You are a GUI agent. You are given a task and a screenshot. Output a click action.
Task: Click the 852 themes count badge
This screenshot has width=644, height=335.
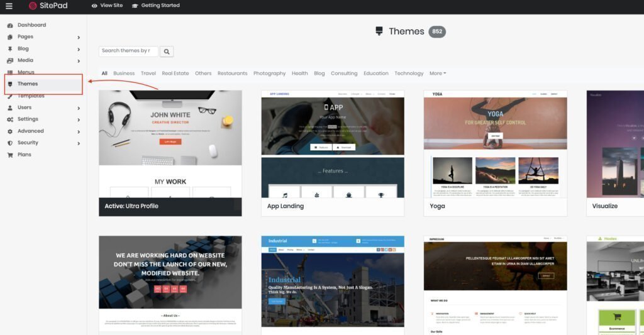pyautogui.click(x=437, y=31)
